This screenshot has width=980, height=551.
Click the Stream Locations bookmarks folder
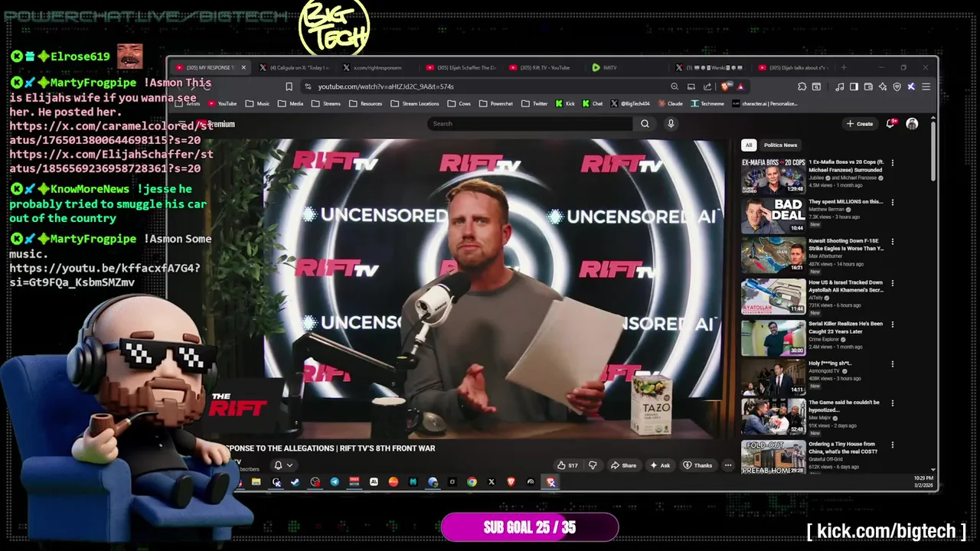click(415, 103)
